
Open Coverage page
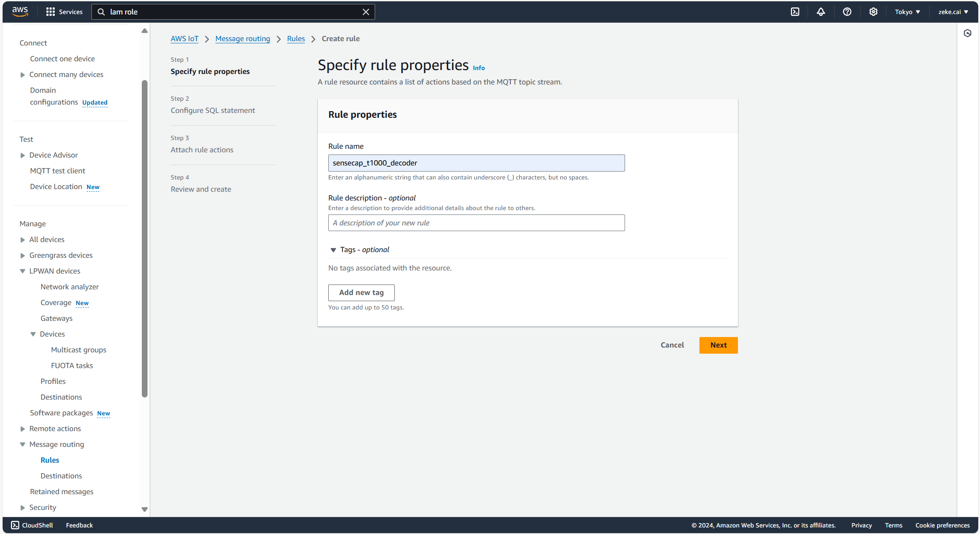(x=56, y=302)
